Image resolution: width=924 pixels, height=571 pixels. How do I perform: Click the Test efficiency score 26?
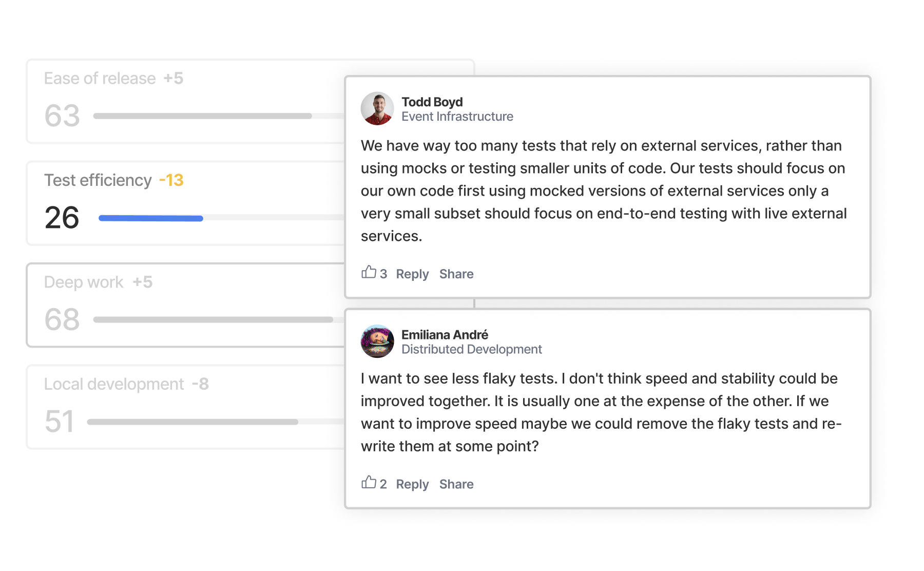click(62, 218)
